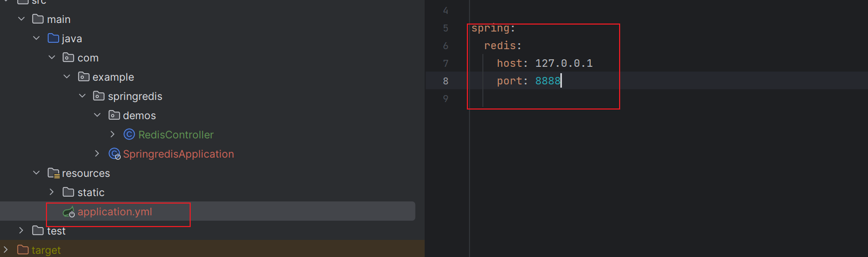This screenshot has width=868, height=257.
Task: Click line number 6 in gutter
Action: [x=445, y=46]
